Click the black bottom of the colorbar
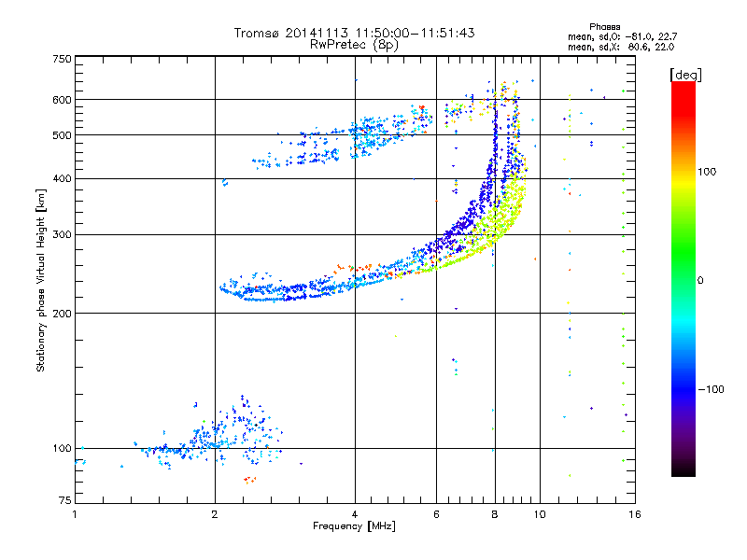The image size is (747, 560). pos(684,470)
